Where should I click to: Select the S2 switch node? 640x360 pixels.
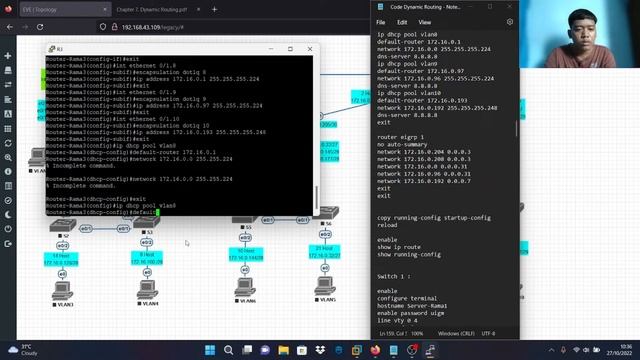(63, 225)
